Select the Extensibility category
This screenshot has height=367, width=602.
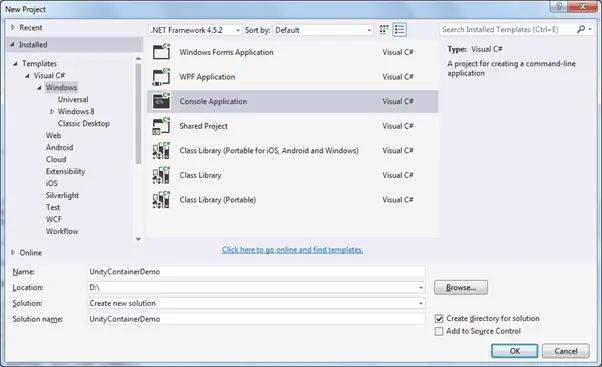coord(66,171)
